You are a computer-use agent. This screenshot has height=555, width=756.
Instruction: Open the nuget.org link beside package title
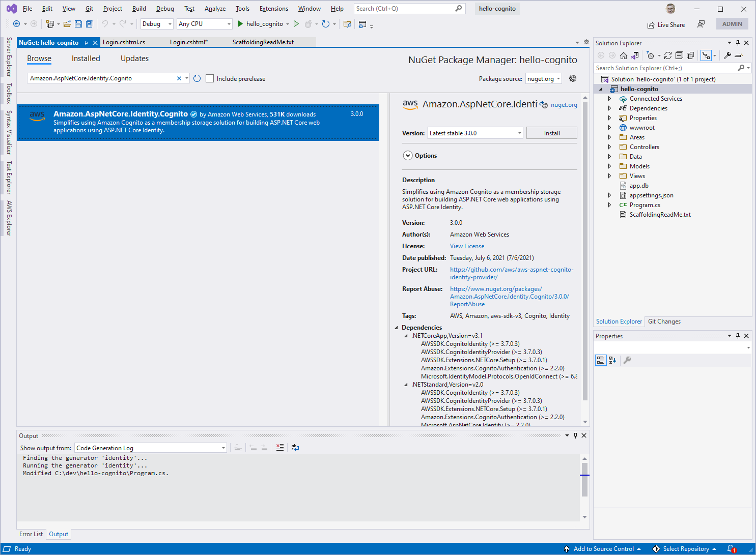[x=564, y=105]
